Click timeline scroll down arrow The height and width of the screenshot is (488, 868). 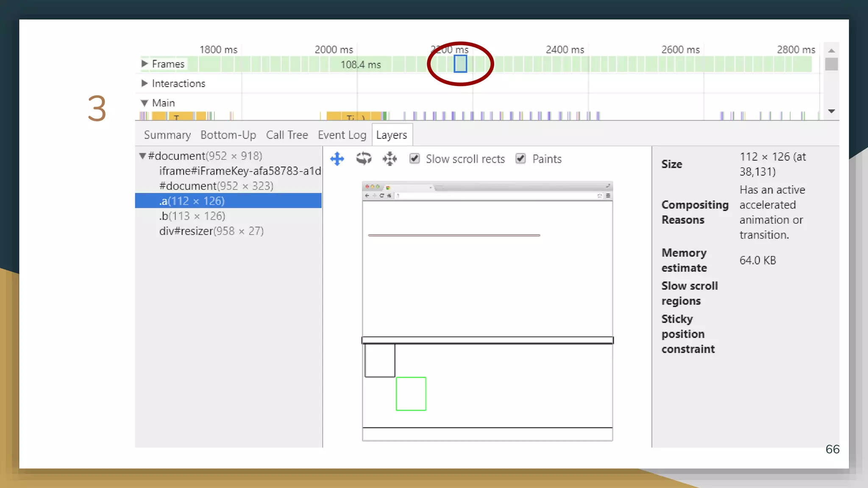coord(832,111)
